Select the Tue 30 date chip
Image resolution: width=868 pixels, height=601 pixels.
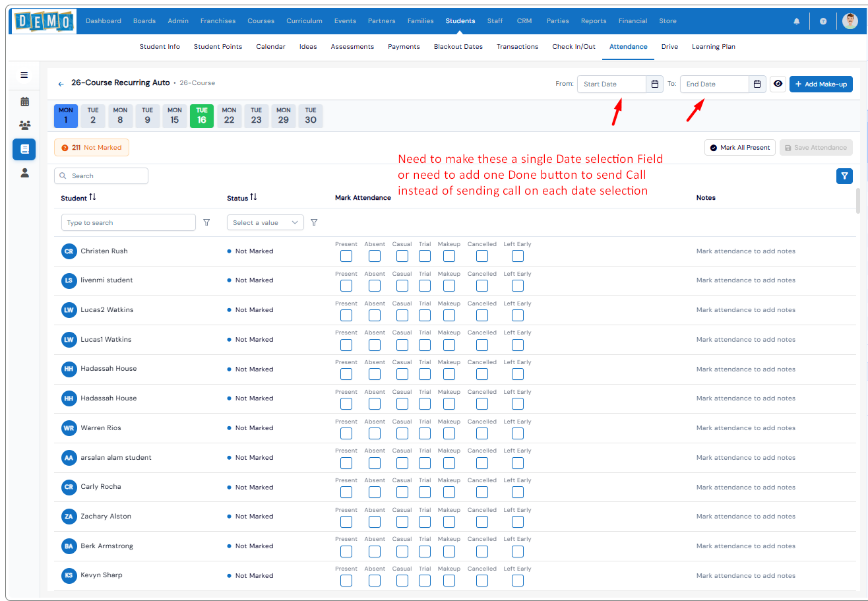[x=311, y=116]
